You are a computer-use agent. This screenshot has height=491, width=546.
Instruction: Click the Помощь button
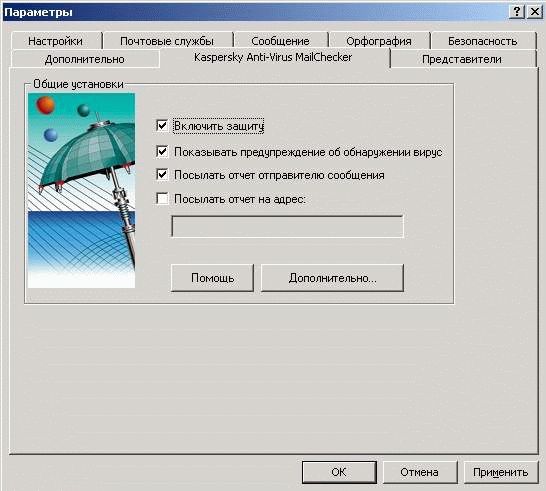pos(212,278)
